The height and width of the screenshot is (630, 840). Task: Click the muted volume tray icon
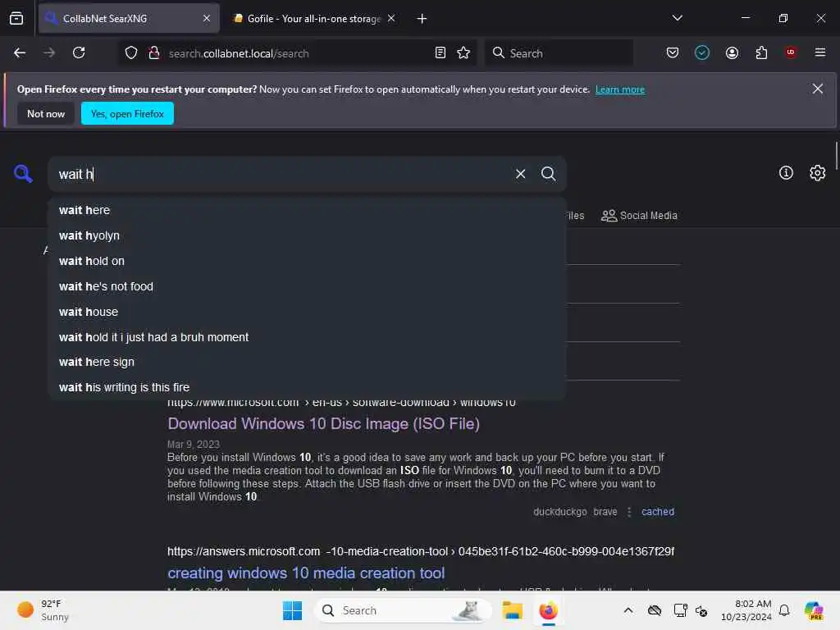click(x=701, y=610)
